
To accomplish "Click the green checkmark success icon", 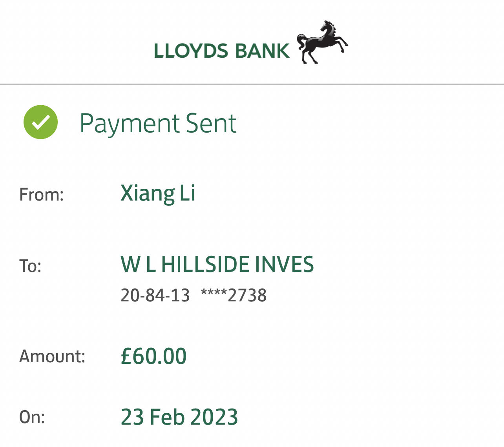I will click(40, 122).
